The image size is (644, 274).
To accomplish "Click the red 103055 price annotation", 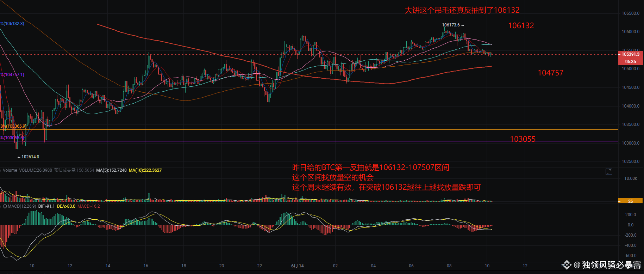I will coord(523,139).
